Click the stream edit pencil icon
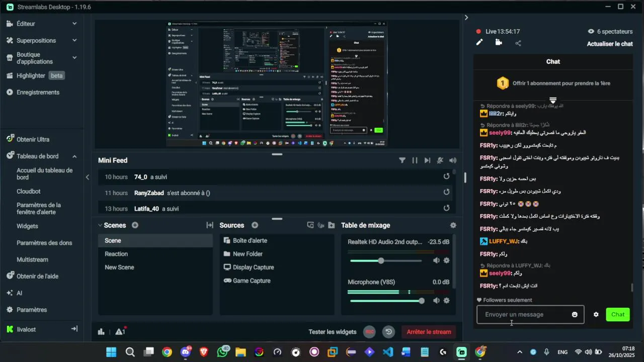644x362 pixels. click(x=479, y=43)
